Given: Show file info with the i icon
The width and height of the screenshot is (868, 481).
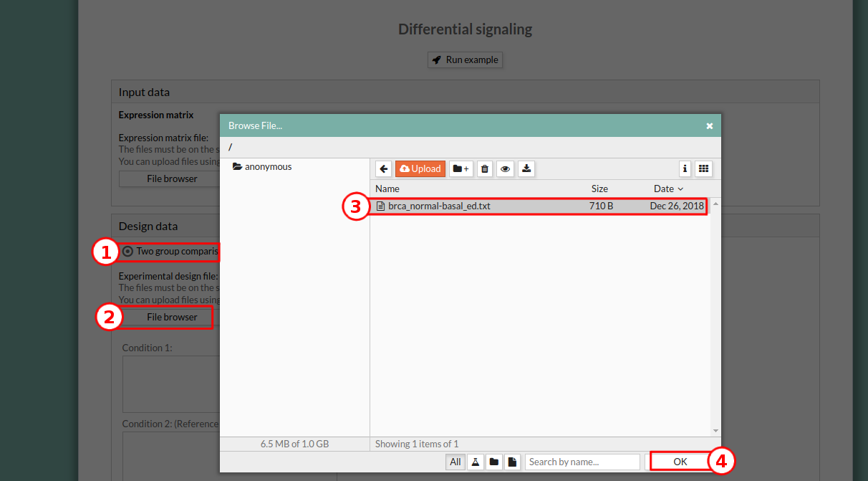Looking at the screenshot, I should point(685,168).
